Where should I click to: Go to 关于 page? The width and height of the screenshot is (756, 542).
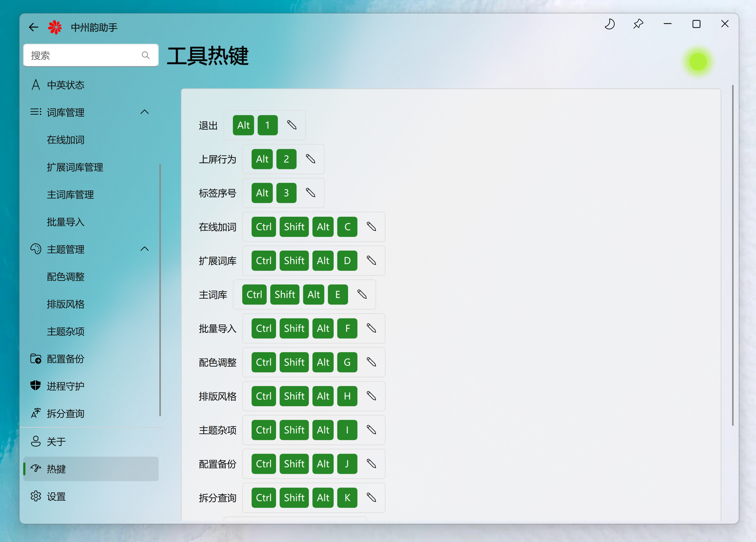click(x=56, y=442)
